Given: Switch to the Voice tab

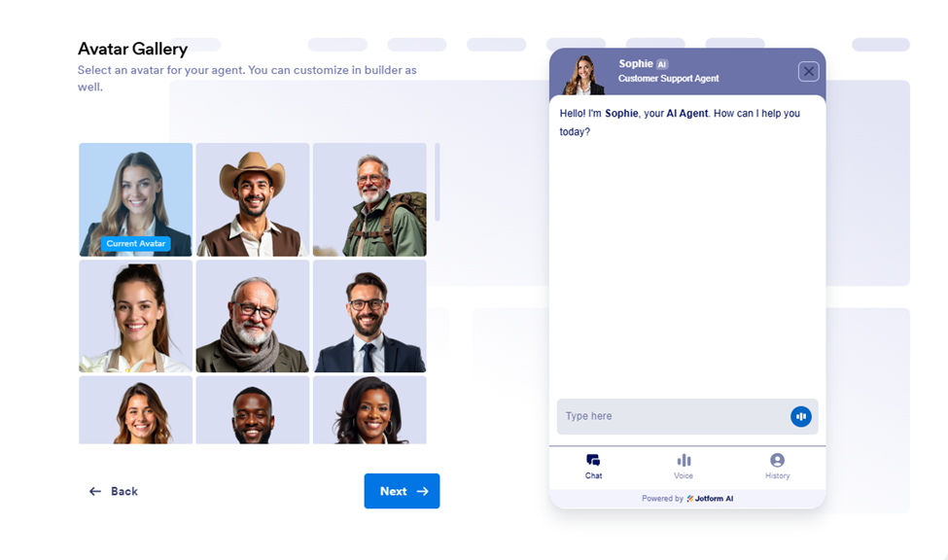Looking at the screenshot, I should (684, 467).
